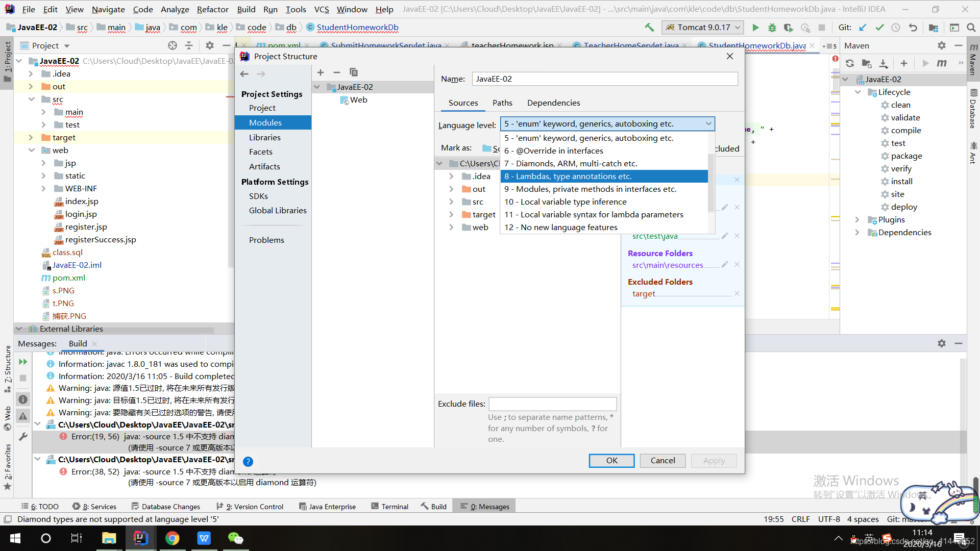Viewport: 980px width, 551px height.
Task: Open the Refactor menu
Action: click(x=212, y=9)
